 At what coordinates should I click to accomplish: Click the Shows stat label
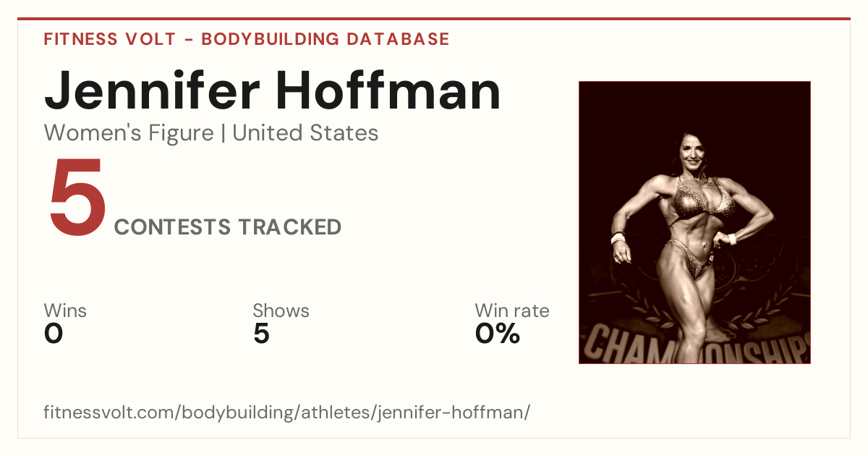[281, 311]
